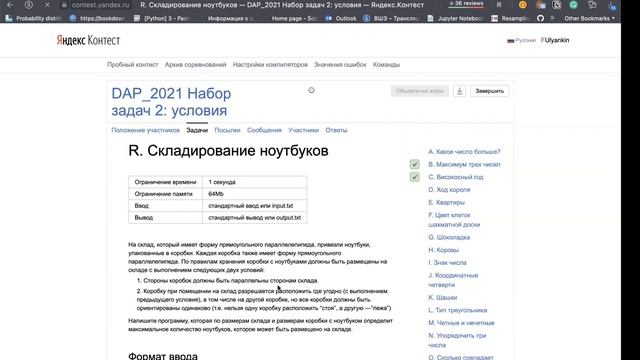Open Команды in top navigation
This screenshot has width=640, height=360.
click(386, 64)
